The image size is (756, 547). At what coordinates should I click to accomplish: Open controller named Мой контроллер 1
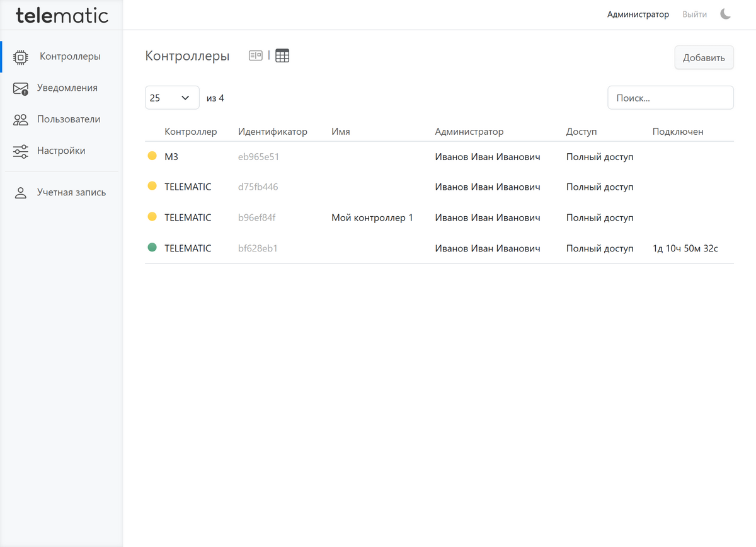click(x=372, y=218)
